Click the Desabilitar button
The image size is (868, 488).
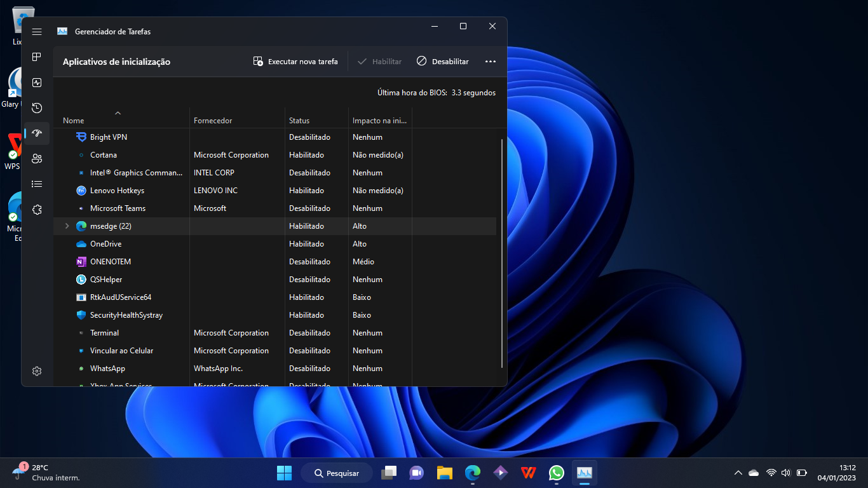point(443,62)
